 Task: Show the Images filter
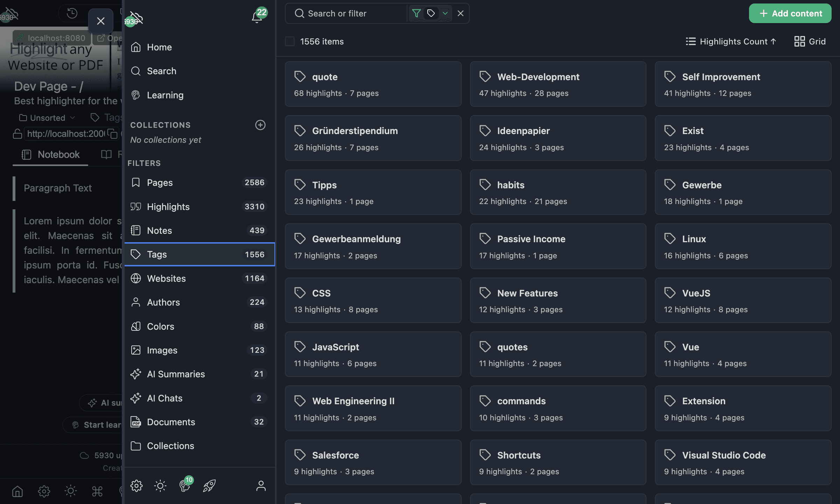pos(199,350)
